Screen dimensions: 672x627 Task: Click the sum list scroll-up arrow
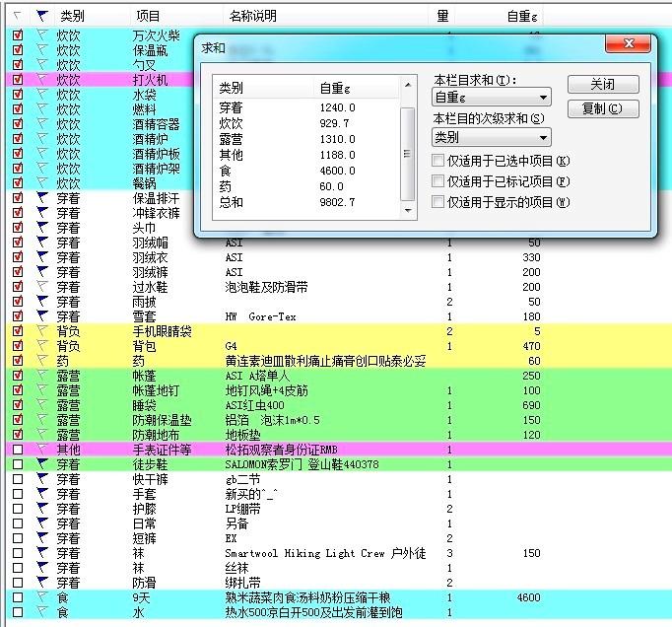pyautogui.click(x=408, y=85)
